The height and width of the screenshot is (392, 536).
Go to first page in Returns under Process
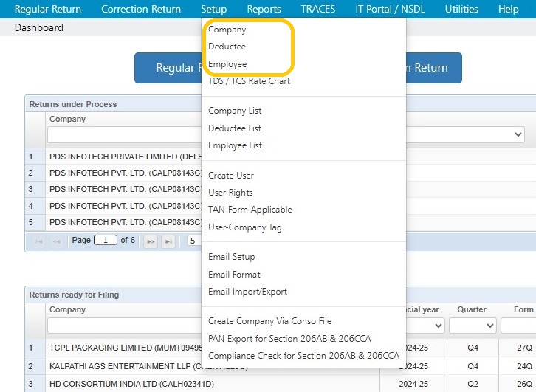39,241
